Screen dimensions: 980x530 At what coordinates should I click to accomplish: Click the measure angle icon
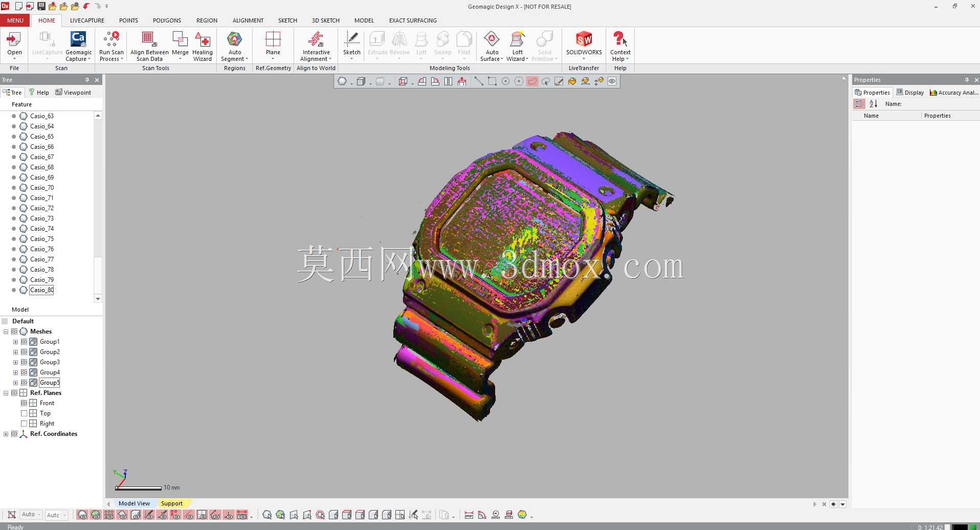[482, 515]
